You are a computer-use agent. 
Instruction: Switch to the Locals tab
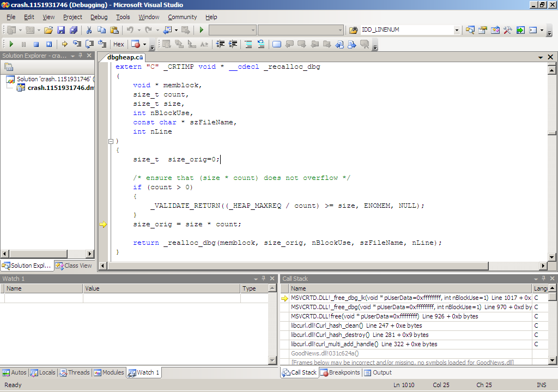43,372
